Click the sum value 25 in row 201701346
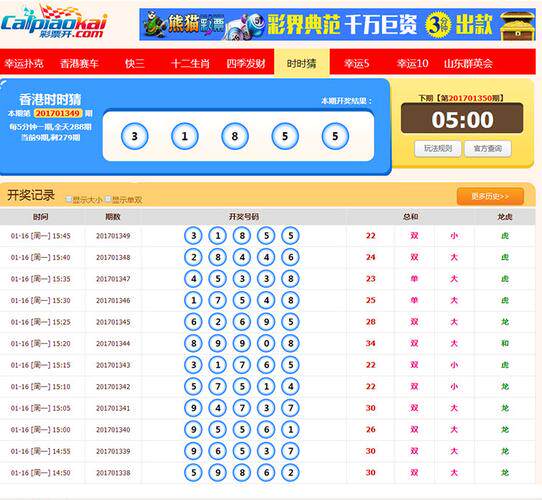Viewport: 542px width, 500px height. 371,300
